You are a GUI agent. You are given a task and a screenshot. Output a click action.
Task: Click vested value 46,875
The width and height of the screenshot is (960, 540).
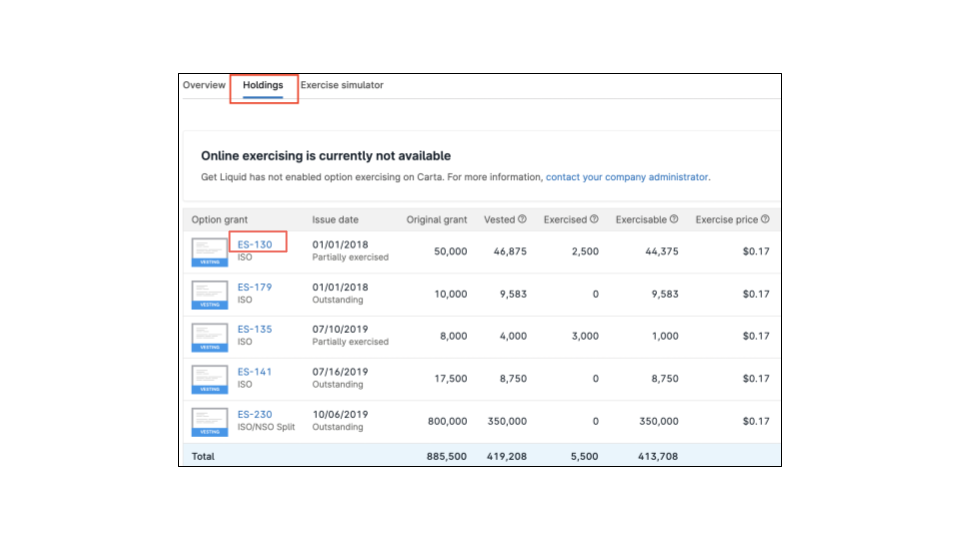pos(510,252)
